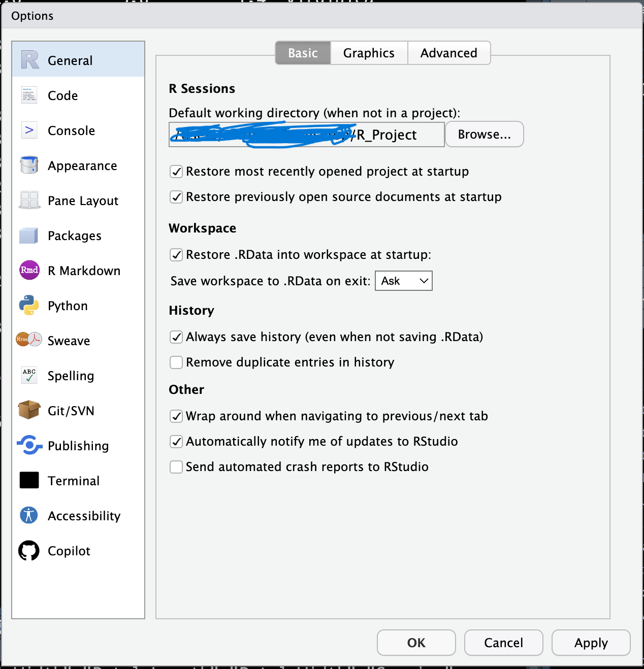Open the R Markdown options section
This screenshot has width=644, height=669.
pos(78,270)
